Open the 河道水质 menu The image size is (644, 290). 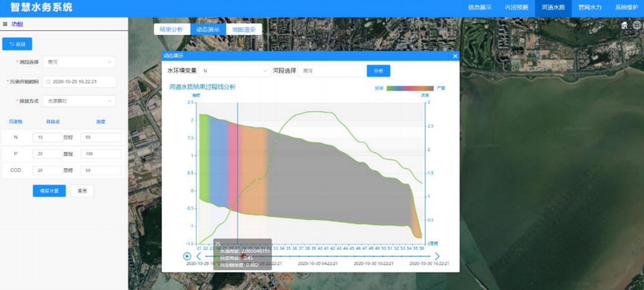[x=553, y=8]
